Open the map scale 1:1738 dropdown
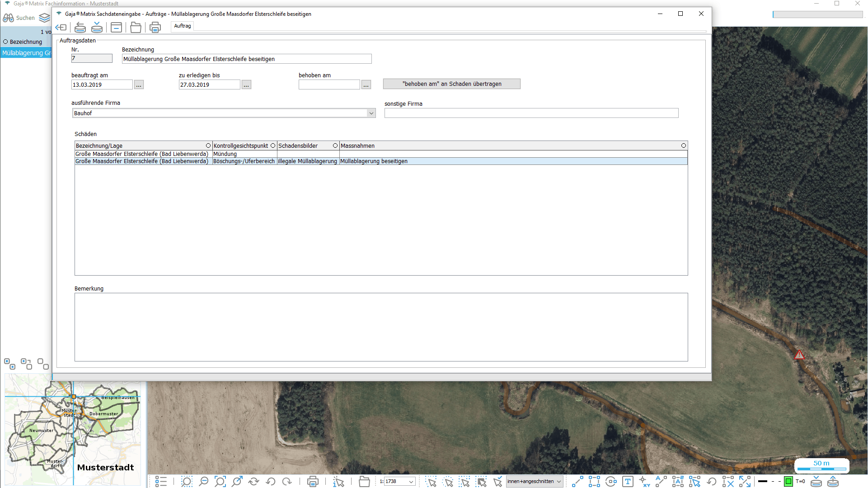The image size is (868, 488). click(411, 482)
